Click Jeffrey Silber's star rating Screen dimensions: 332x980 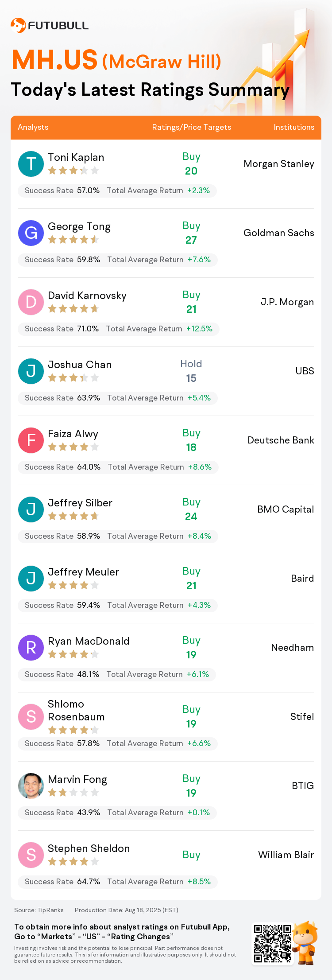(73, 516)
